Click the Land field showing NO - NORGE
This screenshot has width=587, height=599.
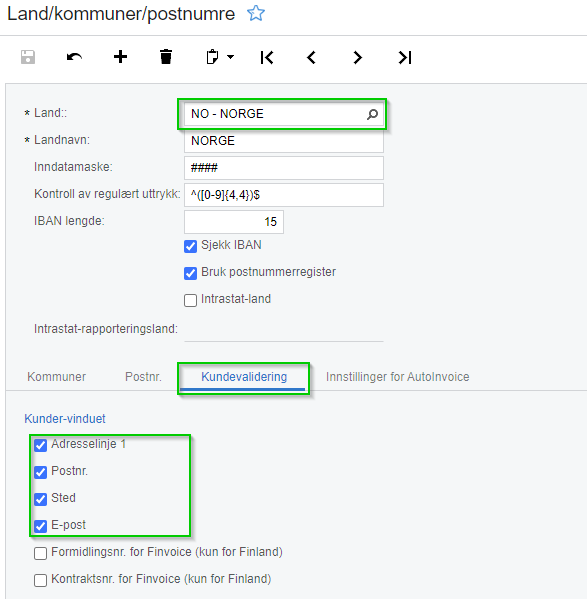[x=283, y=114]
